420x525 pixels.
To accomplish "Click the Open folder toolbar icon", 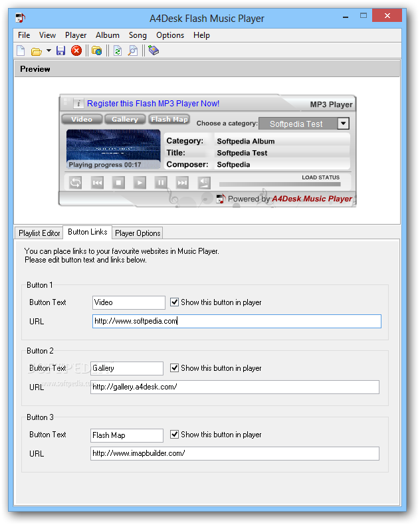I will [x=36, y=51].
